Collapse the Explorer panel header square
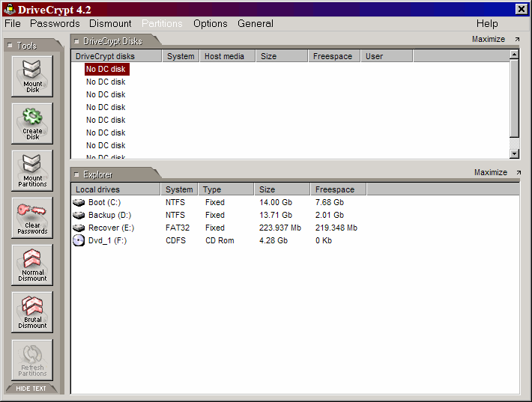532x402 pixels. (x=76, y=174)
